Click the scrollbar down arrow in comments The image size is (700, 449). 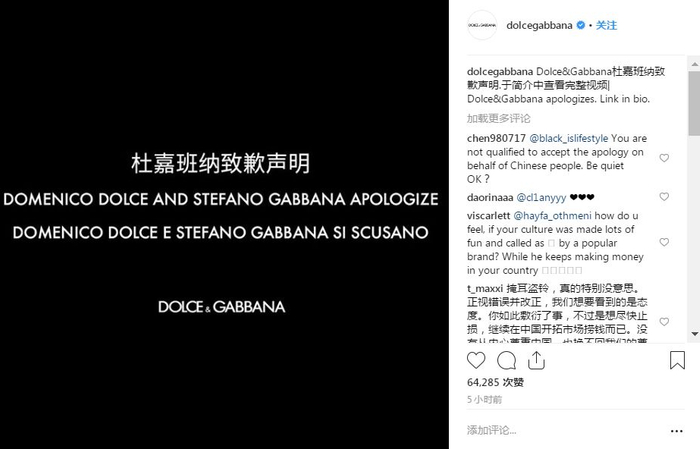click(x=695, y=334)
